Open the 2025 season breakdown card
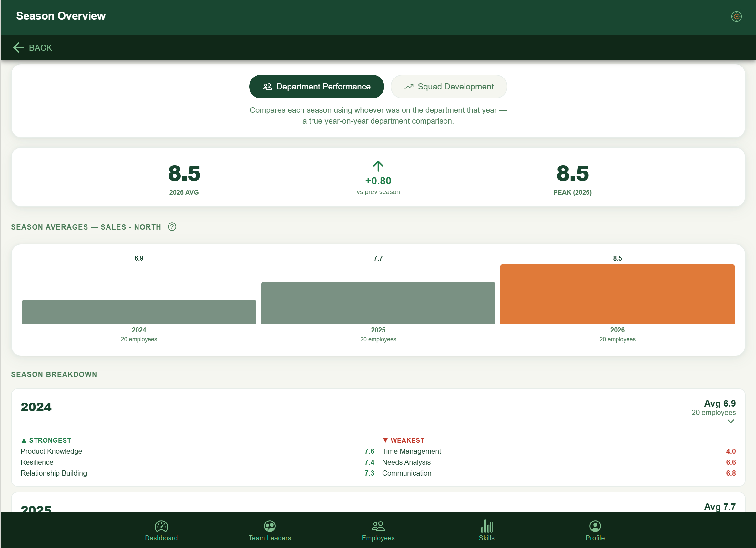The height and width of the screenshot is (548, 756). click(378, 502)
